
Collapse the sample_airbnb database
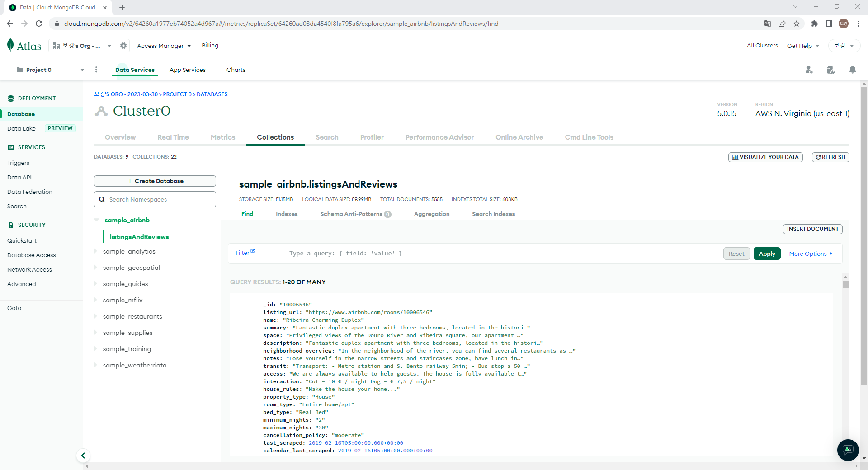point(96,220)
